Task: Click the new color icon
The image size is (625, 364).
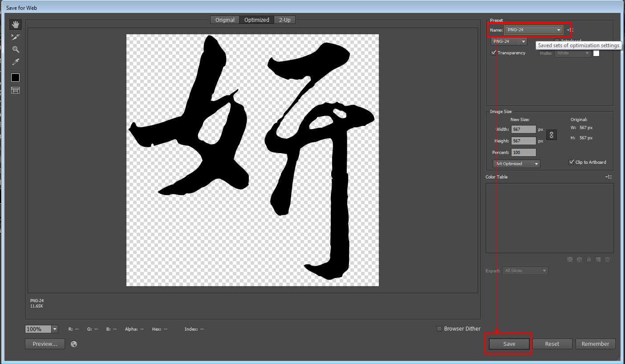Action: [x=598, y=259]
